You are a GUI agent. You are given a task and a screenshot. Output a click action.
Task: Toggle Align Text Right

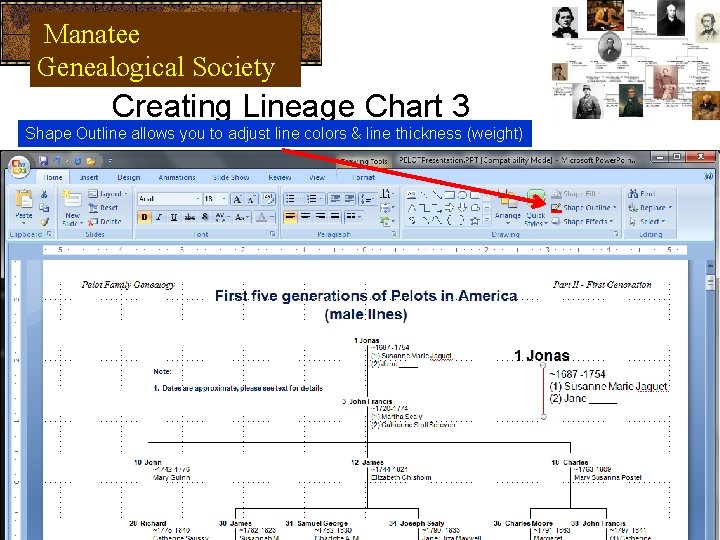321,216
